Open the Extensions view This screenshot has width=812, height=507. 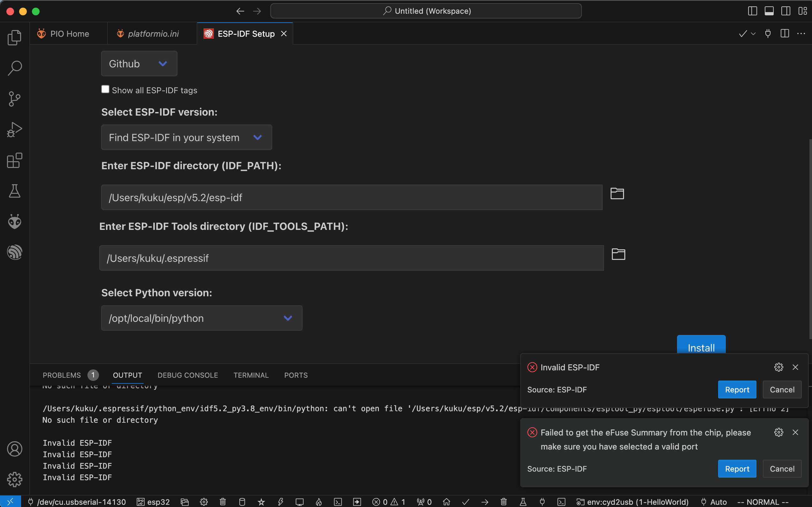point(14,161)
